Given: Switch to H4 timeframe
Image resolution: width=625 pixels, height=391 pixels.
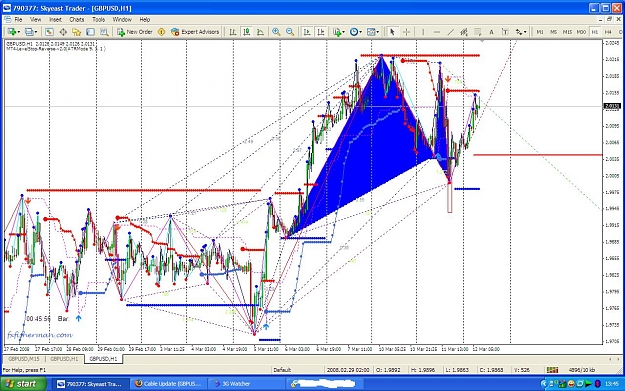Looking at the screenshot, I should (x=608, y=32).
